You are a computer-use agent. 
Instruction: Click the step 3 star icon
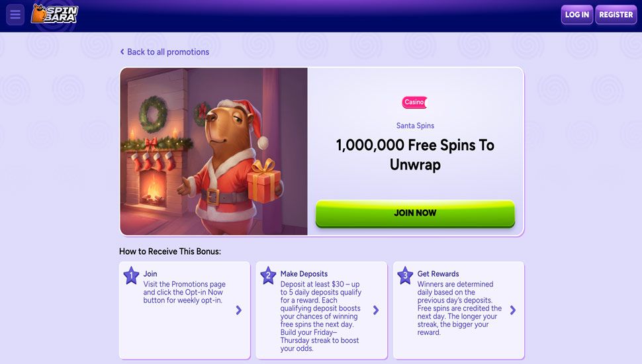(x=405, y=275)
